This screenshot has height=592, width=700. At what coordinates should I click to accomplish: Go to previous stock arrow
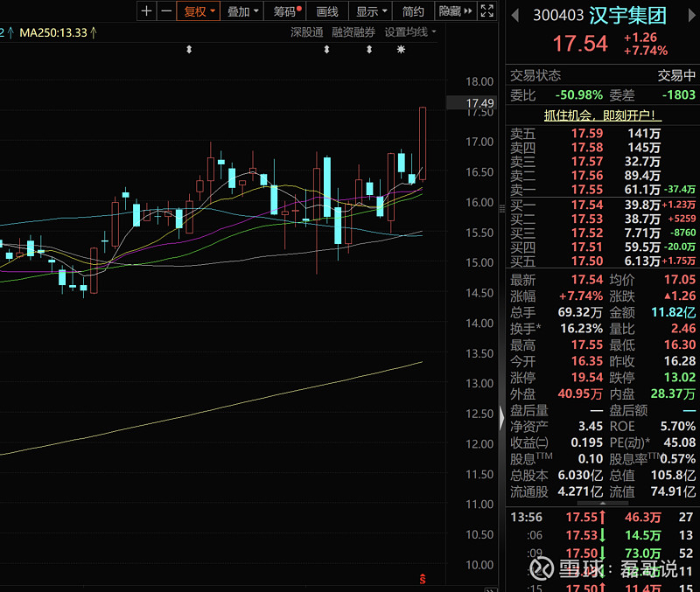[x=515, y=16]
